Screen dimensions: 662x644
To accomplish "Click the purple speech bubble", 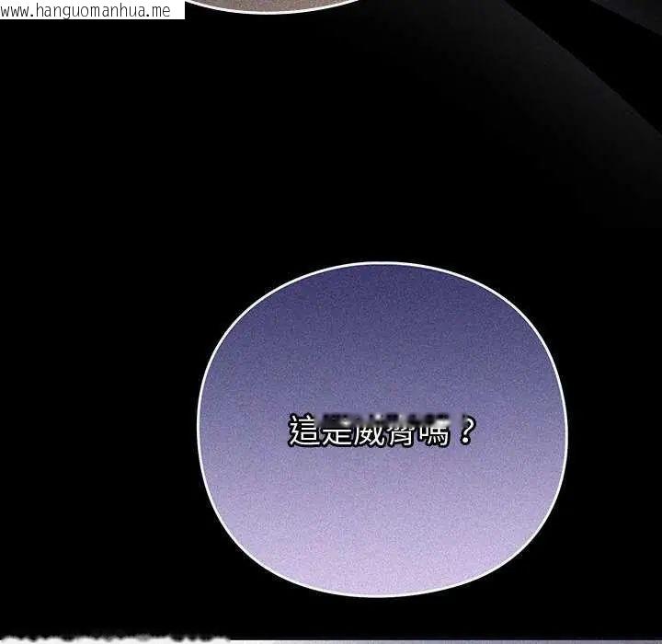I will [382, 429].
